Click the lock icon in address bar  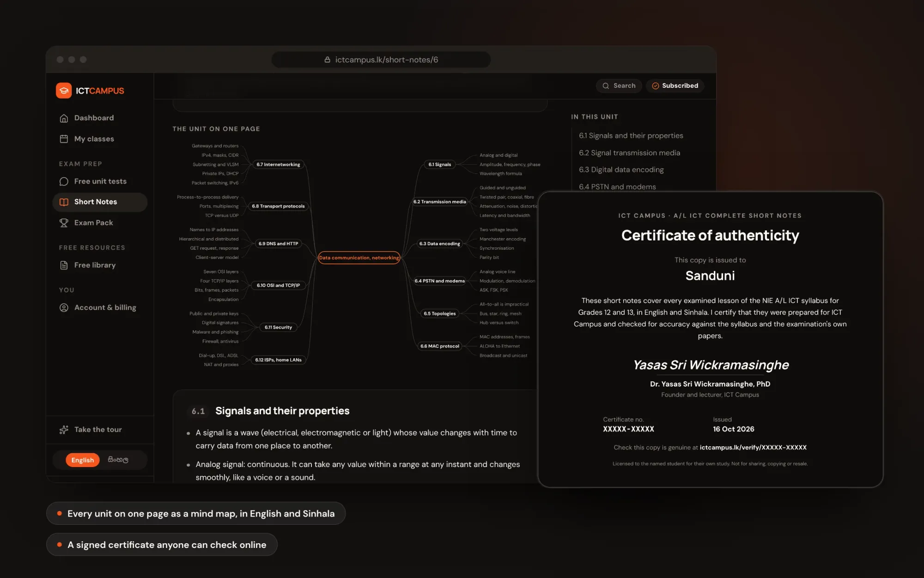point(327,60)
